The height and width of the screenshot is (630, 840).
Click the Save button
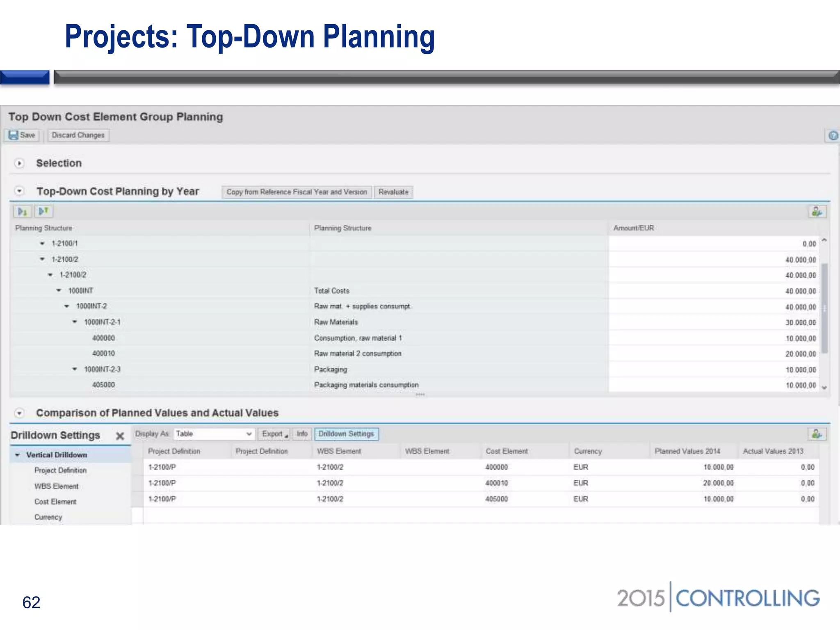23,135
